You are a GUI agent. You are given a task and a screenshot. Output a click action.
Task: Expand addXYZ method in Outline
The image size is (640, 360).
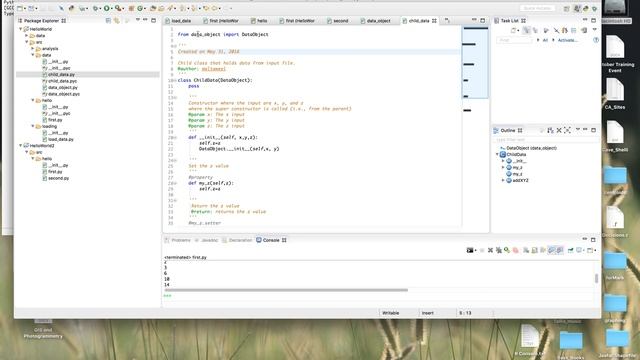click(503, 180)
